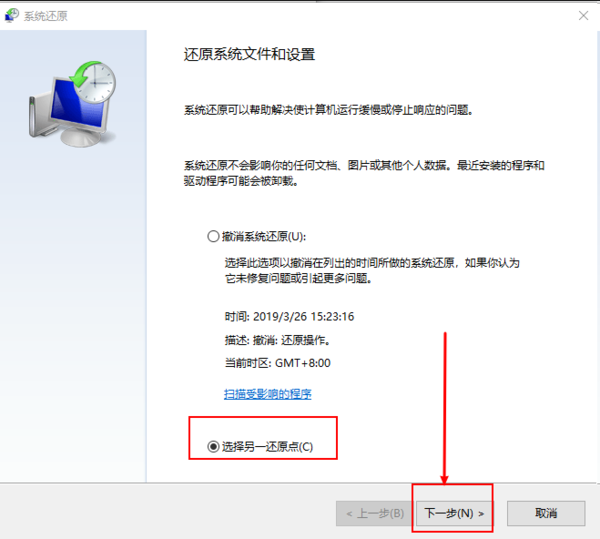Open the 扫描受影响的程序 link
600x539 pixels.
click(267, 394)
